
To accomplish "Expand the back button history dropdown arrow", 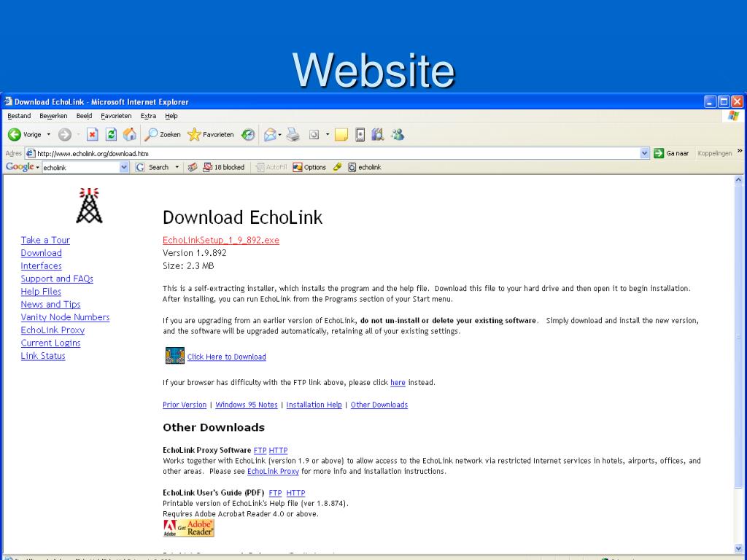I will (x=49, y=135).
